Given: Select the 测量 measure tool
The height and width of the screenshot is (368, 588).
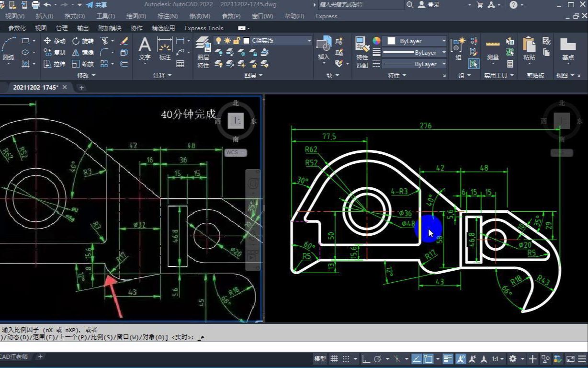Looking at the screenshot, I should tap(493, 50).
